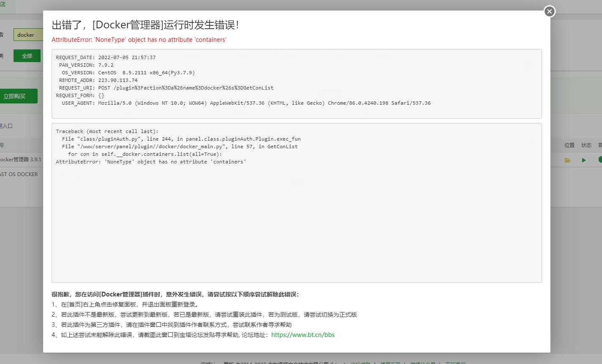The height and width of the screenshot is (364, 602).
Task: Click the OS_VERSION CentOS line
Action: [128, 73]
